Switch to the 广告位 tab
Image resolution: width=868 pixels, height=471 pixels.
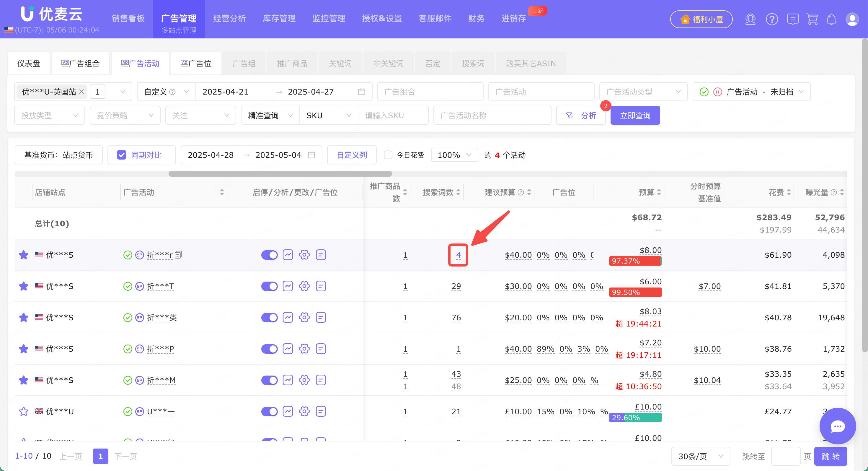coord(196,64)
